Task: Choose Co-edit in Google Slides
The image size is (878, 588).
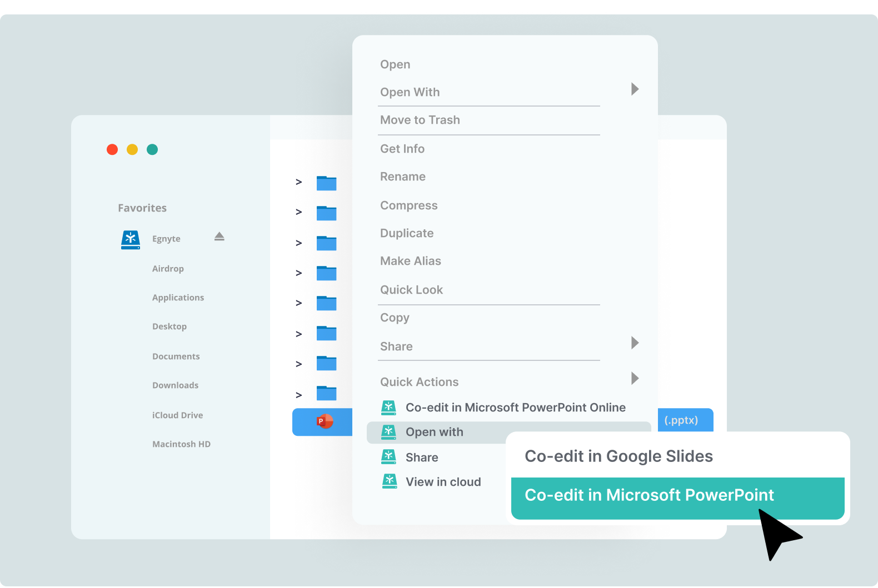Action: pos(618,456)
